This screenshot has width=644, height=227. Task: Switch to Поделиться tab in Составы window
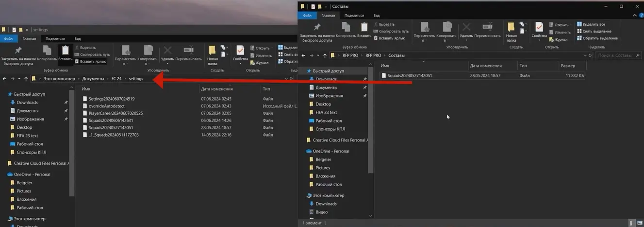355,16
